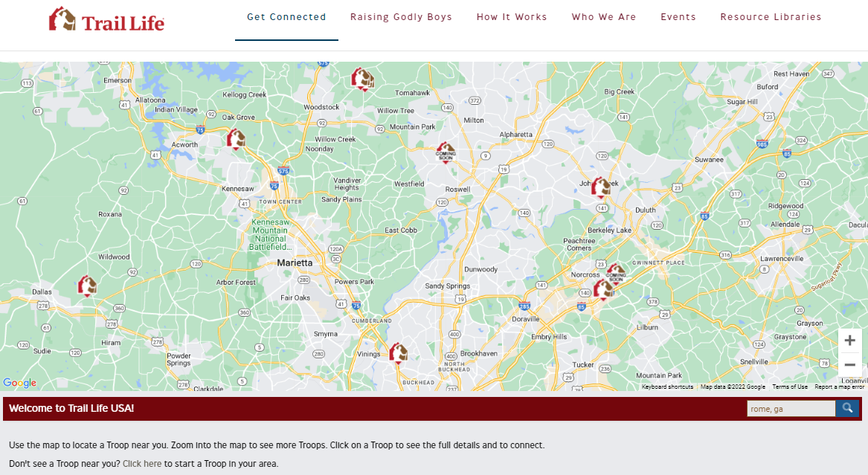This screenshot has width=868, height=475.
Task: Open Keyboard shortcuts on the map
Action: [667, 387]
